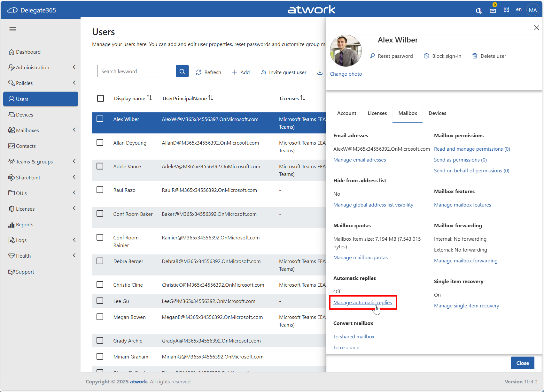Open the apps grid icon
This screenshot has height=392, width=544.
point(506,10)
